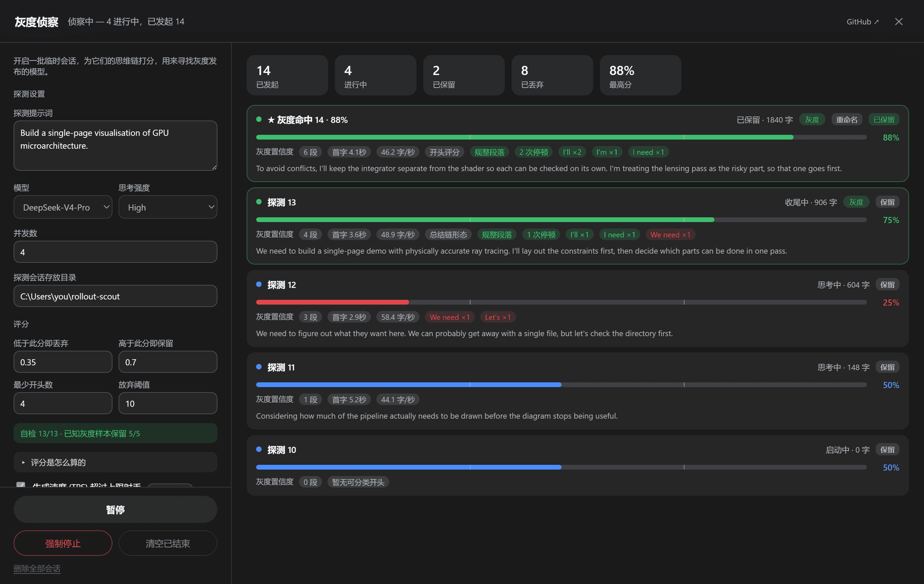Click the 50% confidence bar on 探测 10
924x584 pixels.
click(561, 467)
